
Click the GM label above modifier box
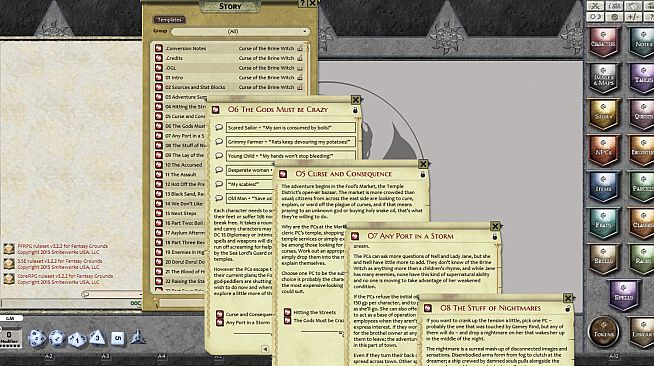10,318
